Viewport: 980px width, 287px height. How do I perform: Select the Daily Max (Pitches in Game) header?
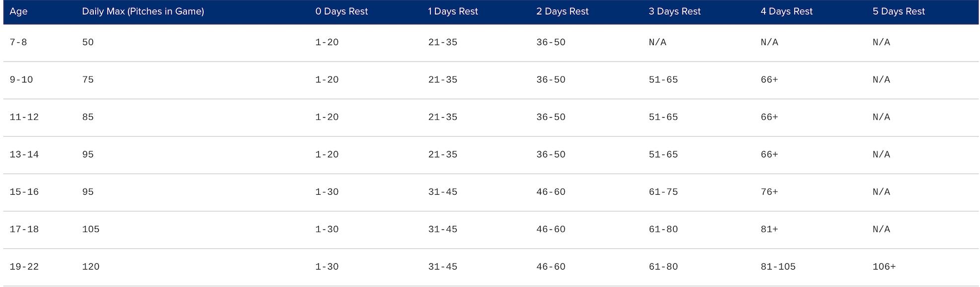tap(143, 11)
